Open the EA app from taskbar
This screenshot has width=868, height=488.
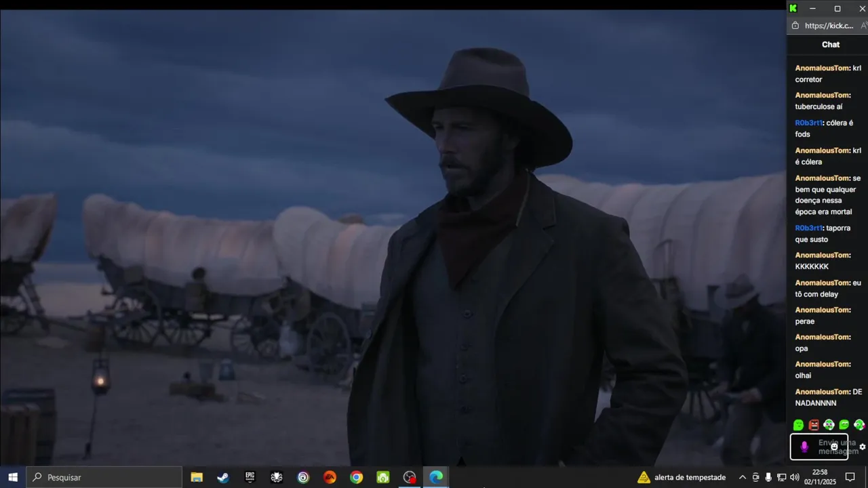[x=330, y=477]
